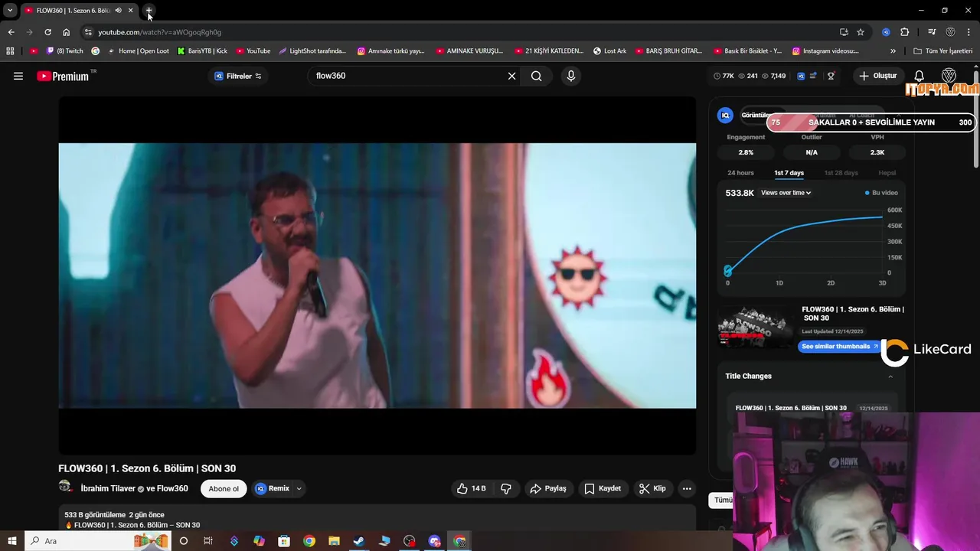Open Chrome apps grid shortcut
Viewport: 980px width, 551px height.
click(x=10, y=51)
